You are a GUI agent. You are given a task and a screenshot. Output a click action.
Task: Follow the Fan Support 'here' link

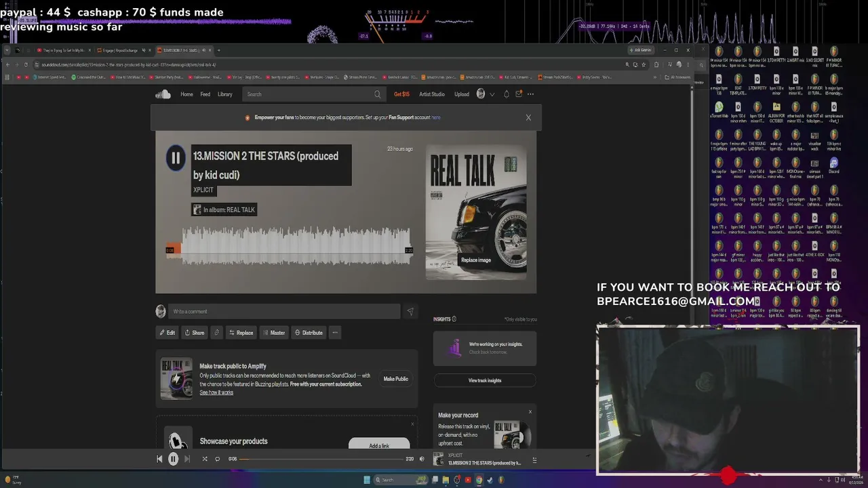[x=436, y=117]
